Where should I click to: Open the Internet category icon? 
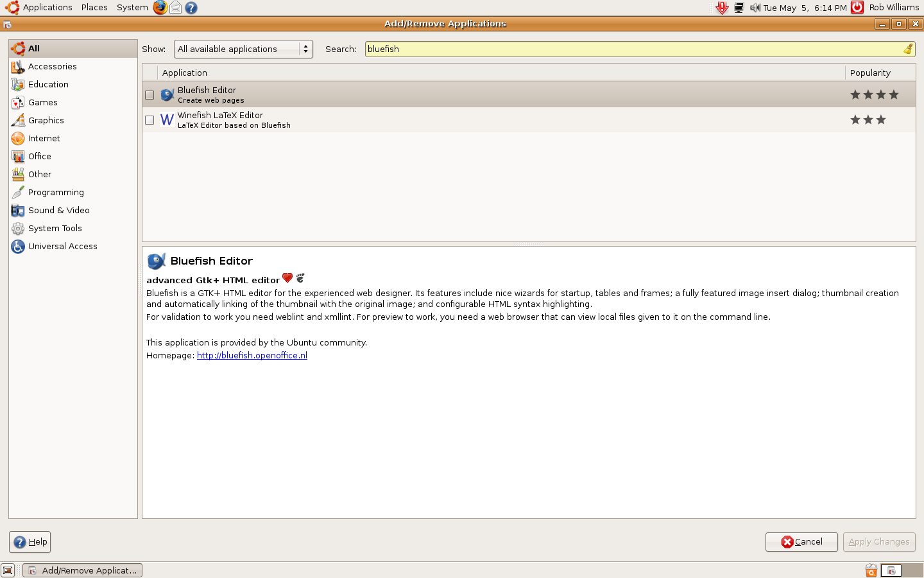(x=18, y=139)
